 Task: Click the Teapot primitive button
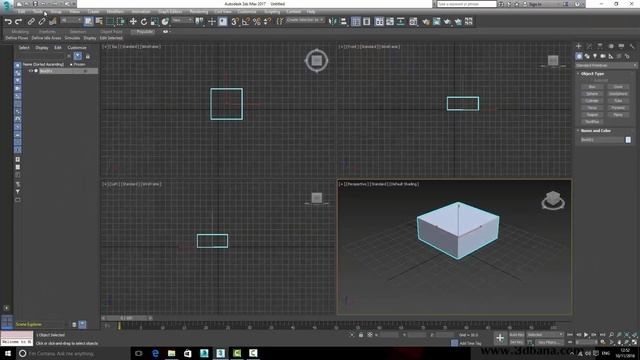[592, 115]
